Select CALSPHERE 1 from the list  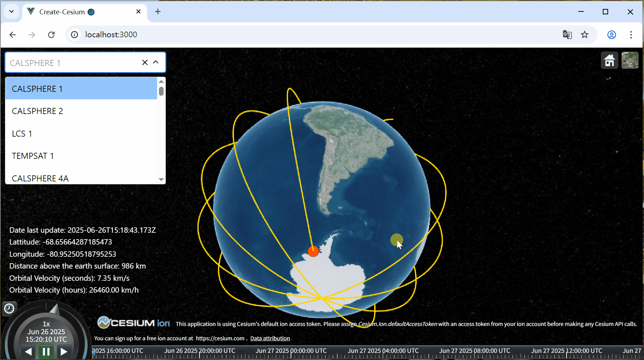tap(81, 89)
